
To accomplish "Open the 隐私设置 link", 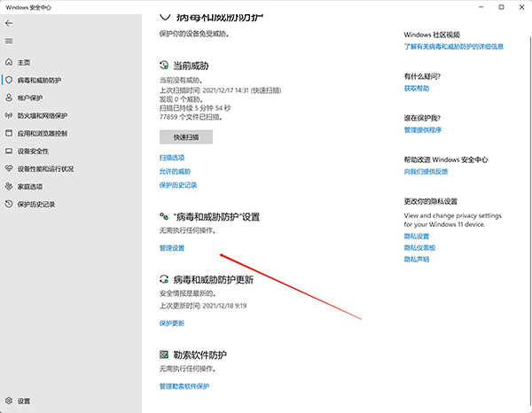I will (417, 237).
